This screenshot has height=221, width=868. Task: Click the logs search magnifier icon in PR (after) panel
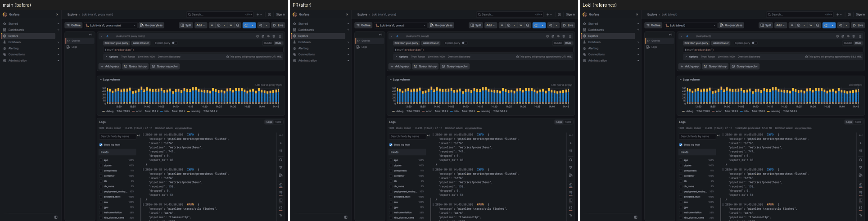tap(571, 160)
